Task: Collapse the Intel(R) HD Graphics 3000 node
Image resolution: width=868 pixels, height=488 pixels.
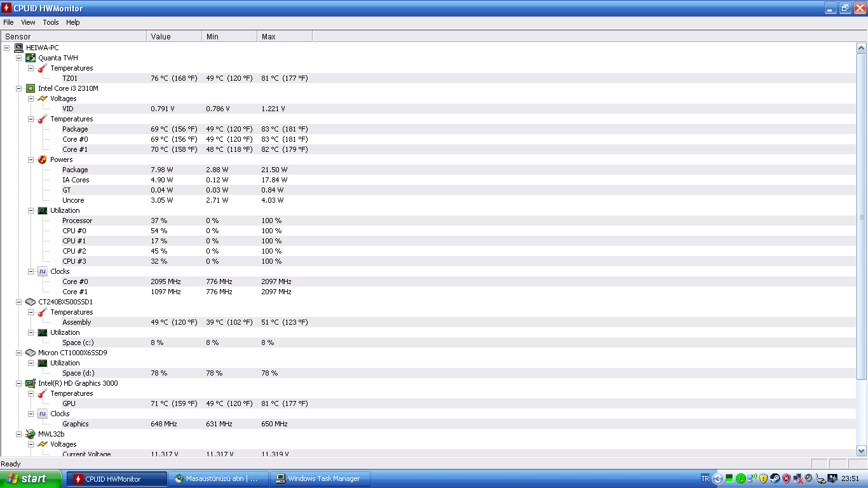Action: (19, 383)
